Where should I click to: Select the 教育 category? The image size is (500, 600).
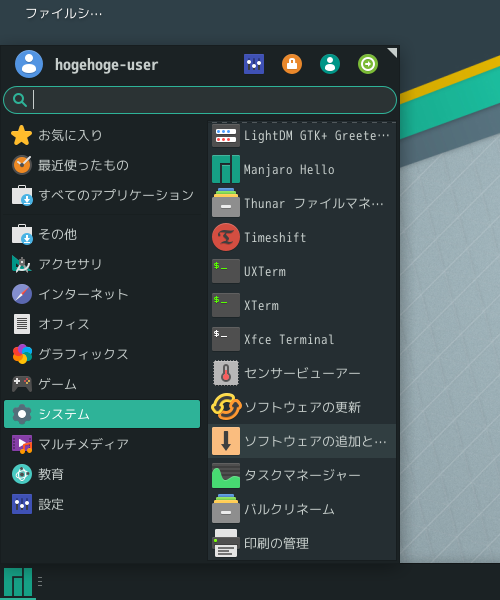(102, 474)
